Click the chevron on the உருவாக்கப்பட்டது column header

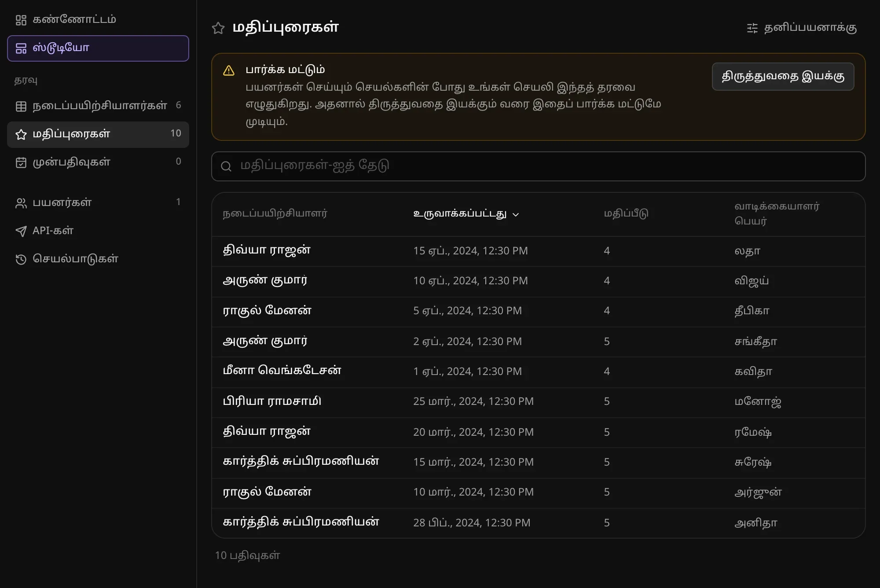pyautogui.click(x=516, y=215)
